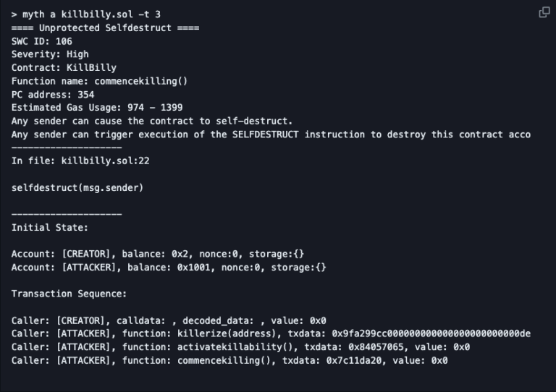Click the 'Initial State:' label
This screenshot has height=392, width=556.
tap(50, 227)
